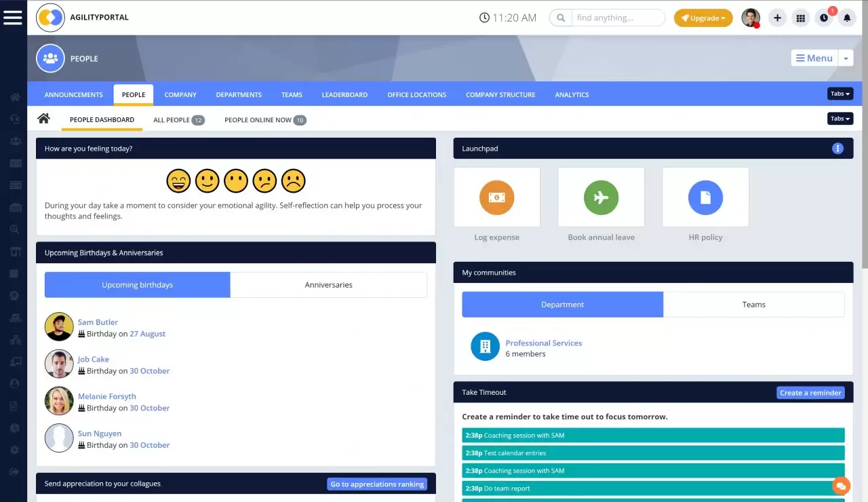Click the Log expense launchpad icon
The width and height of the screenshot is (868, 502).
(496, 197)
